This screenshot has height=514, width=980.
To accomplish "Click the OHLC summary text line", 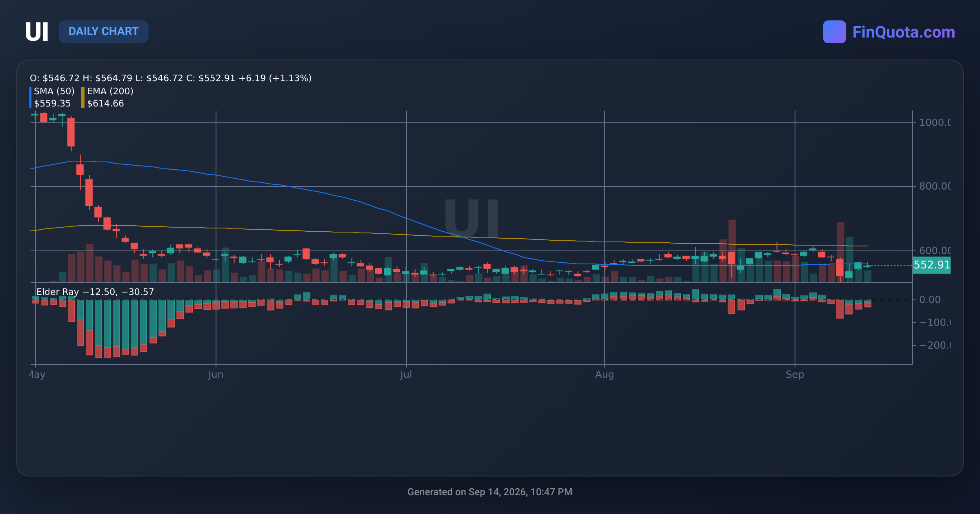I will pyautogui.click(x=171, y=78).
